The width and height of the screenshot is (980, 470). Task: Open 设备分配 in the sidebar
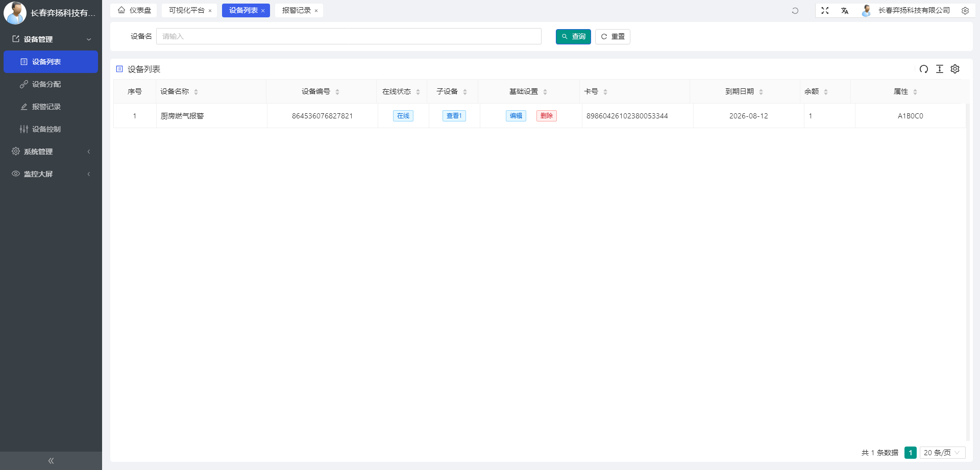46,84
